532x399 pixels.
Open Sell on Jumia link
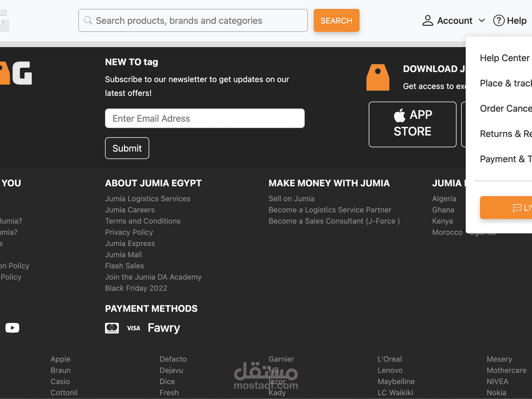pos(292,198)
